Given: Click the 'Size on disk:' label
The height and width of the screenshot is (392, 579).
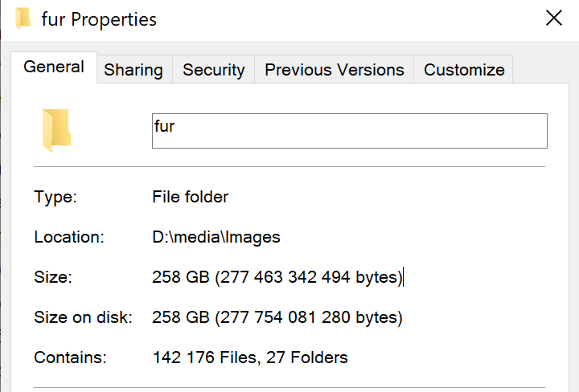Looking at the screenshot, I should tap(83, 317).
